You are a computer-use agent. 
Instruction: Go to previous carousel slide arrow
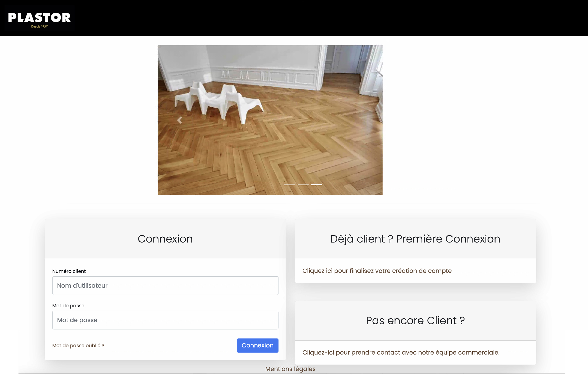tap(179, 120)
